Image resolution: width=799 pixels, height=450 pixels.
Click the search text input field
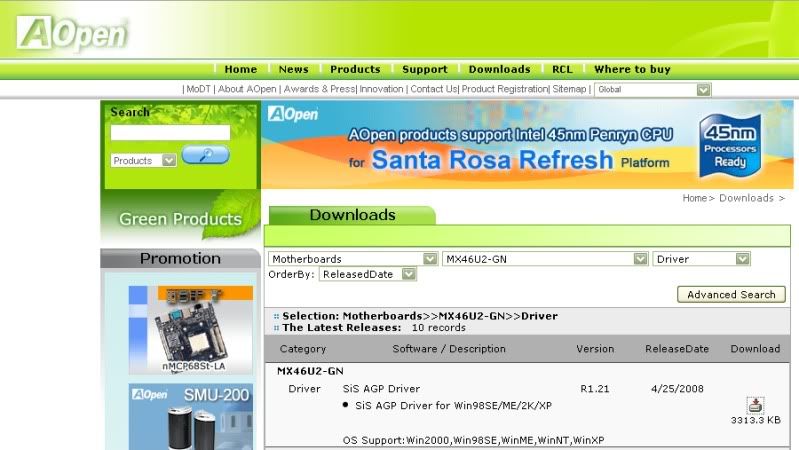170,133
